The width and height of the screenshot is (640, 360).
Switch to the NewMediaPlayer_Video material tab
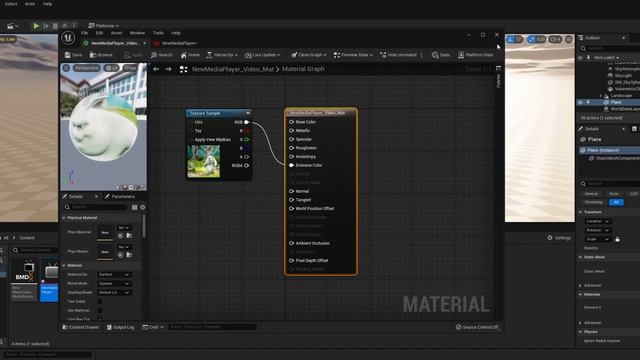115,43
